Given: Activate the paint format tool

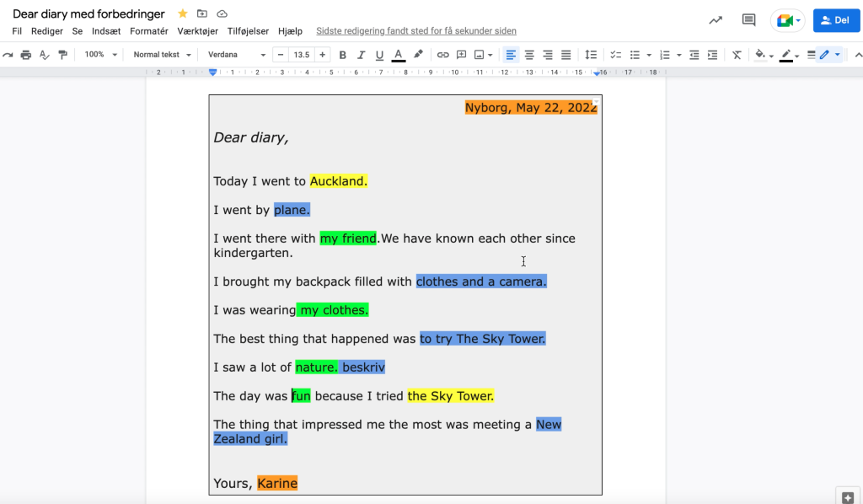Looking at the screenshot, I should point(62,55).
